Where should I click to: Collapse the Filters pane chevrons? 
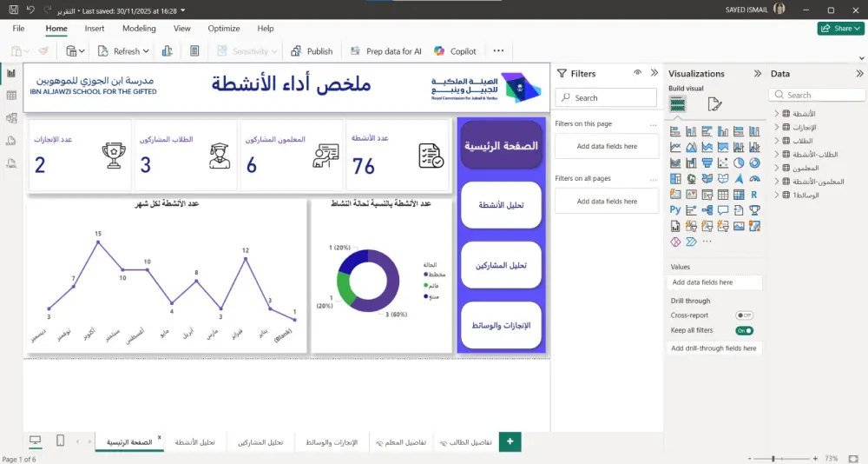[654, 73]
